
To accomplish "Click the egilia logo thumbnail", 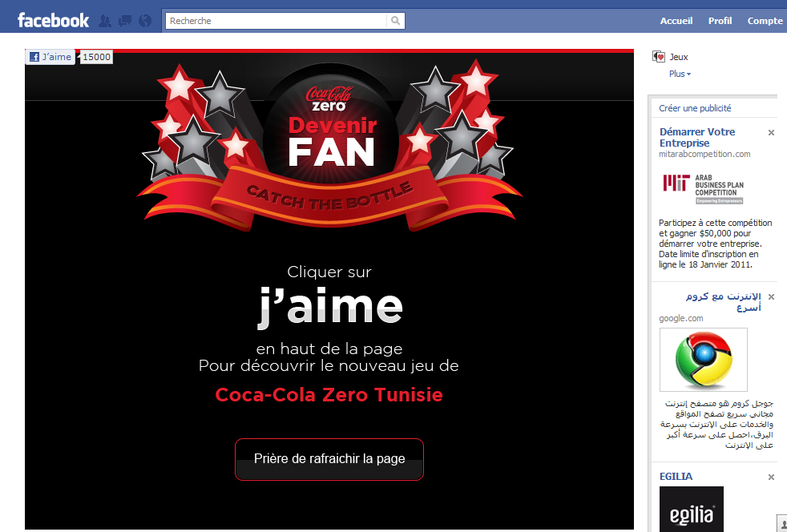I will (x=692, y=509).
